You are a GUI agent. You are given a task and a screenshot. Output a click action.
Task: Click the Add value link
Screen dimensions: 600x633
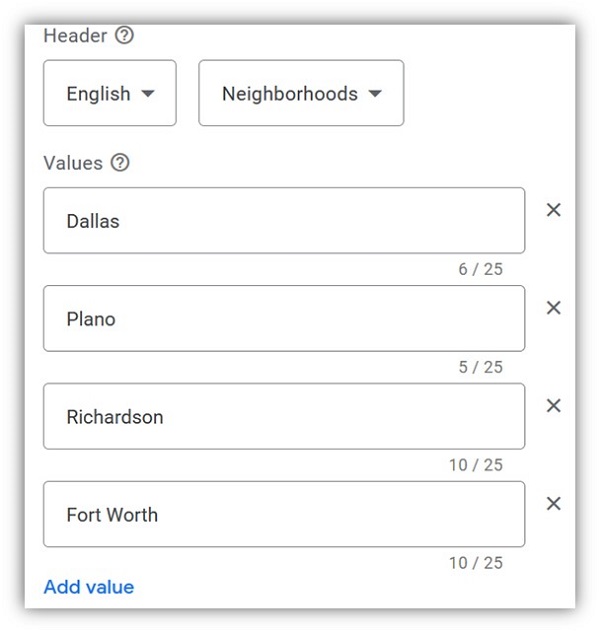click(89, 587)
